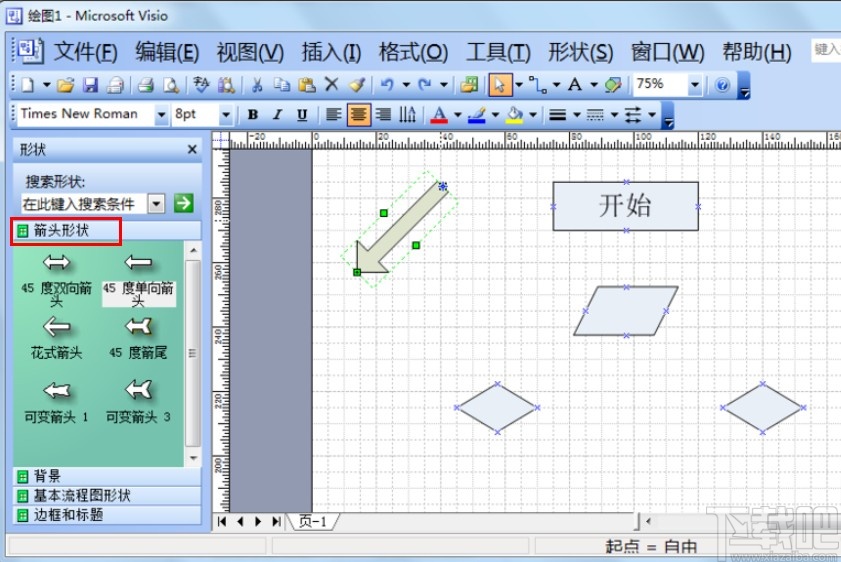Click the Copy icon
841x562 pixels.
point(282,85)
